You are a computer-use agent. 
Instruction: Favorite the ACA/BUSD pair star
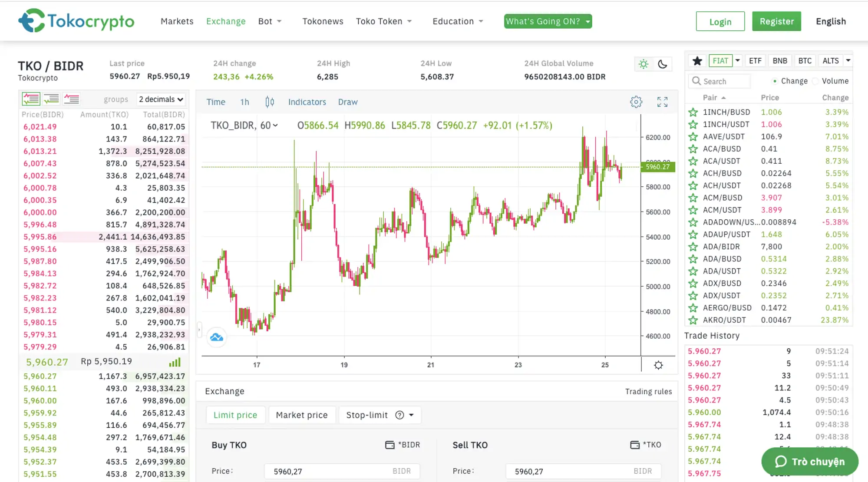click(693, 149)
